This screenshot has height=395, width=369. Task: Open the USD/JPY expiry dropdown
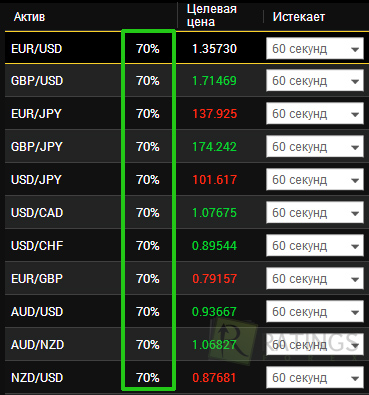[x=315, y=180]
